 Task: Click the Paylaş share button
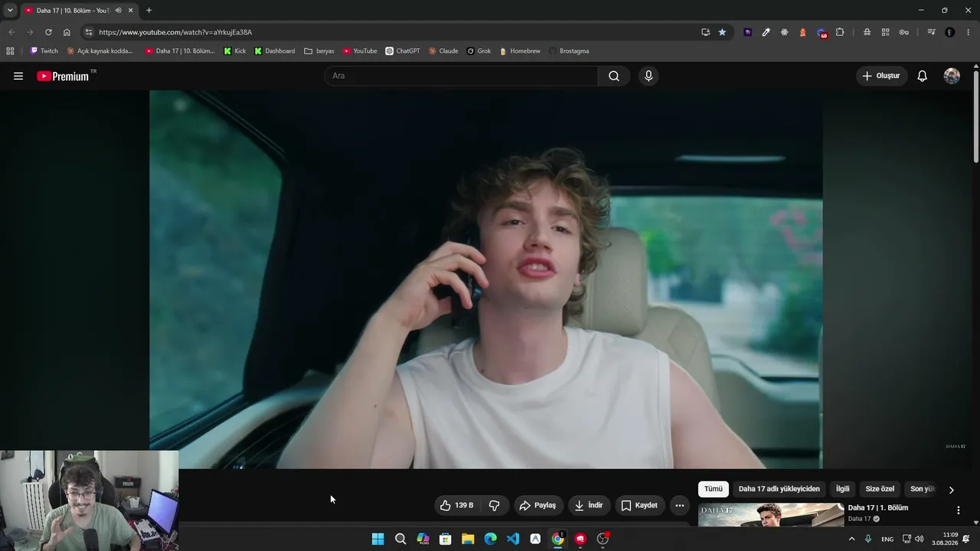537,505
